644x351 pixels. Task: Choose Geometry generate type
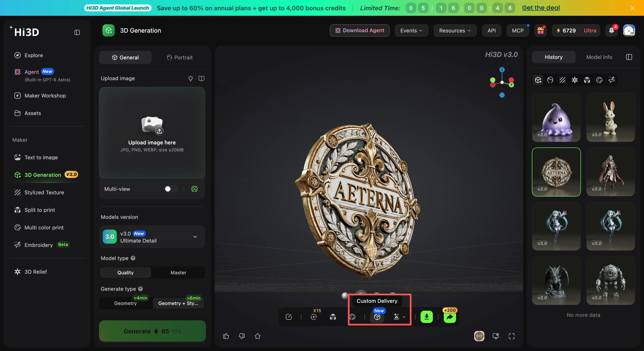126,303
